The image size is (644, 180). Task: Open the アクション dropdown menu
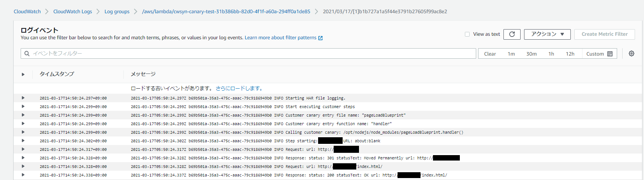tap(547, 34)
